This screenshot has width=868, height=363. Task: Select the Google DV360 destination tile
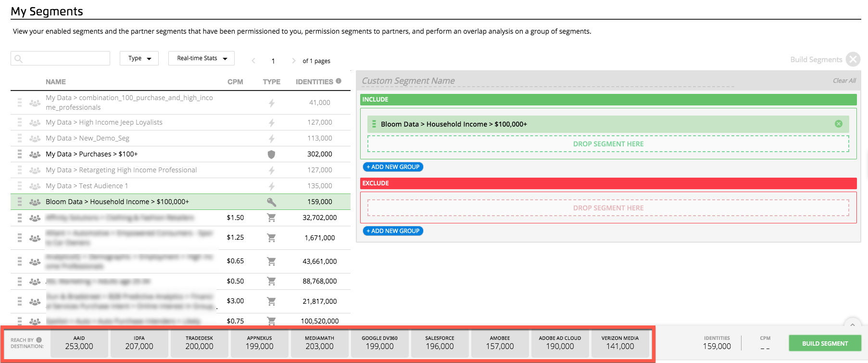point(379,343)
